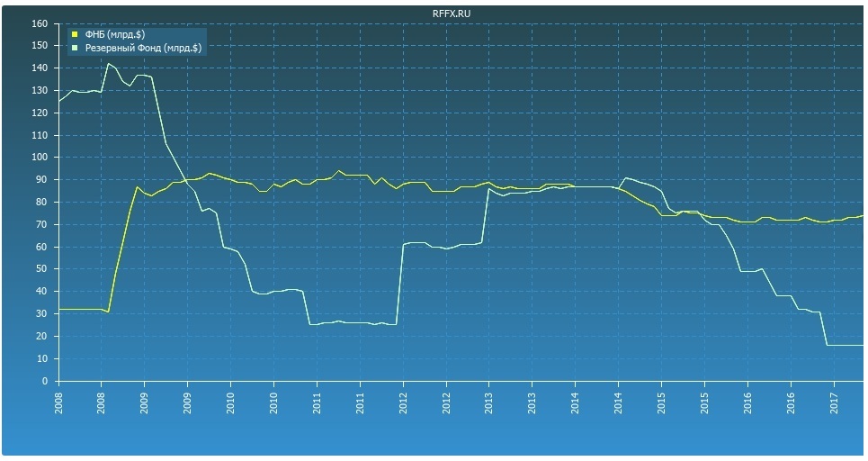Click the 0 value on the y-axis
Image resolution: width=868 pixels, height=461 pixels.
(44, 381)
